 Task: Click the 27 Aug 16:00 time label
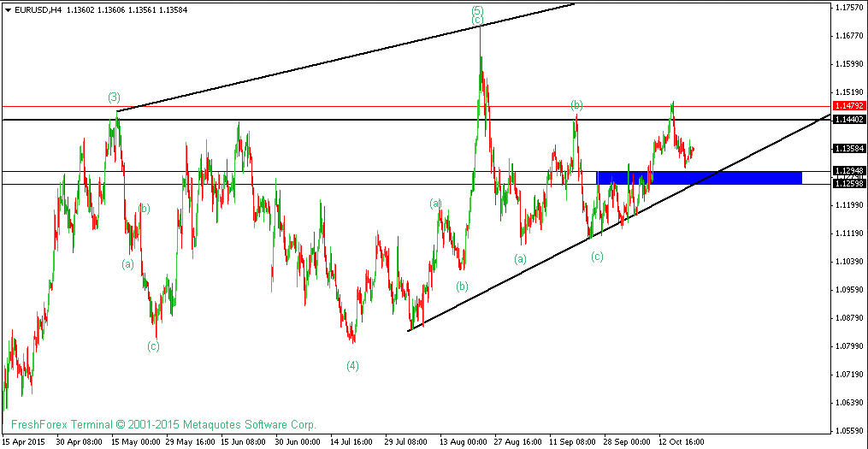519,442
